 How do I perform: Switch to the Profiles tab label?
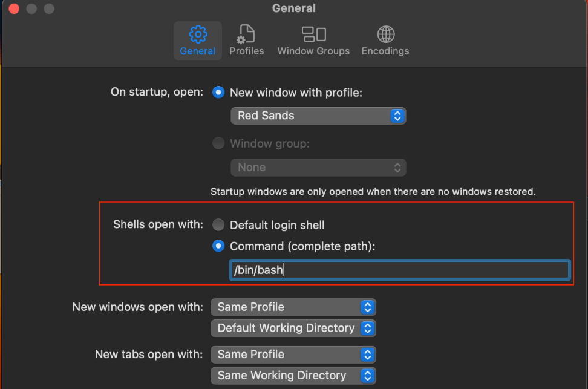[246, 51]
